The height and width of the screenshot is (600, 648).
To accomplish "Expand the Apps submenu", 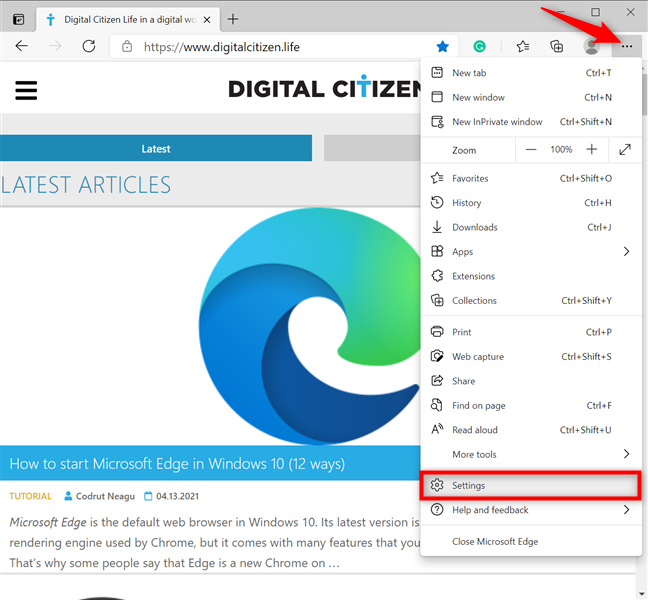I will point(531,251).
